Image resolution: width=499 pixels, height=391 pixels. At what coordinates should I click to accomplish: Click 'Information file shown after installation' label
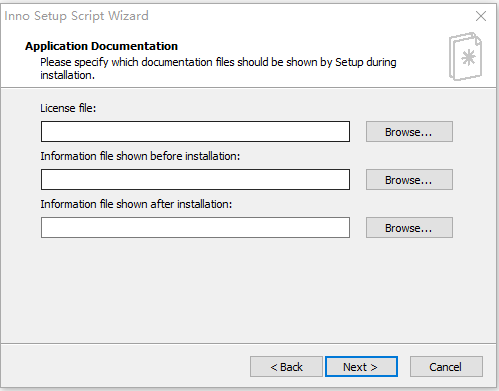pyautogui.click(x=136, y=204)
